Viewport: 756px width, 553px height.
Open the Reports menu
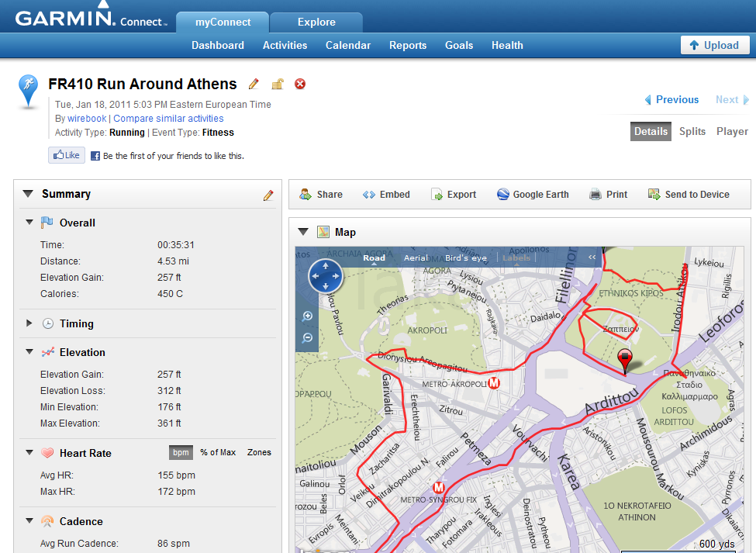(x=407, y=45)
